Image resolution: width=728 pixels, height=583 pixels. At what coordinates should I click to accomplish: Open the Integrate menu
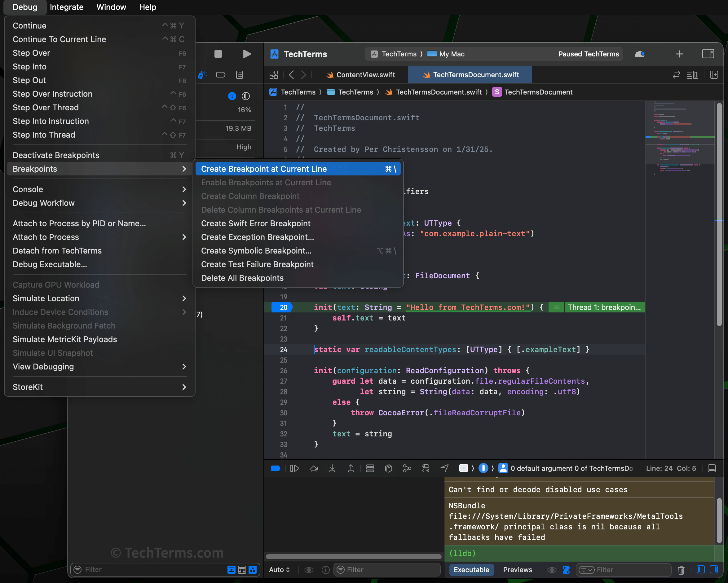coord(67,7)
